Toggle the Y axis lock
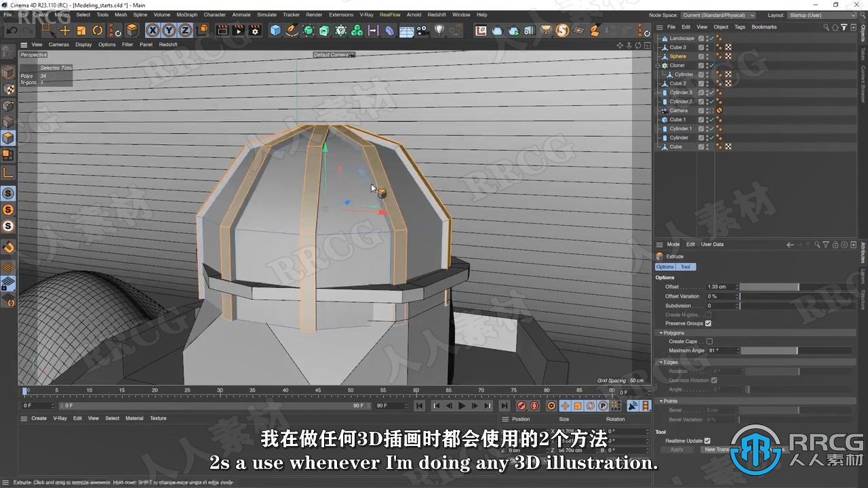Screen dimensions: 868x488 (x=168, y=30)
